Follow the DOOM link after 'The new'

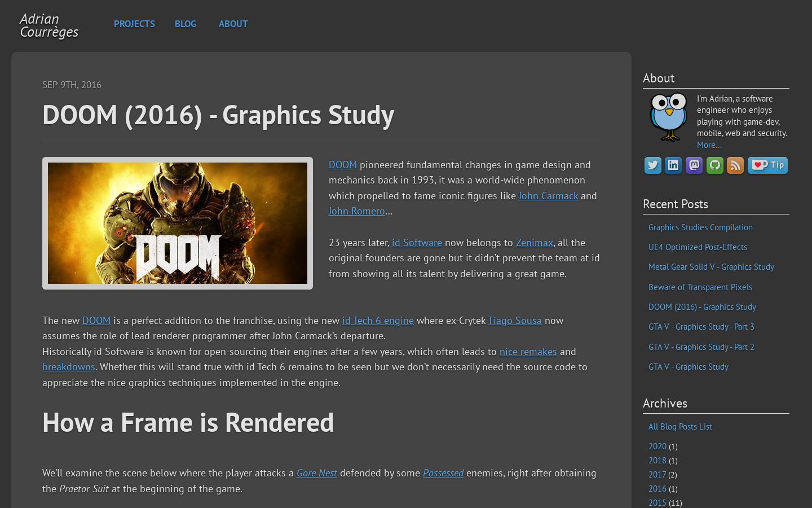pyautogui.click(x=96, y=321)
